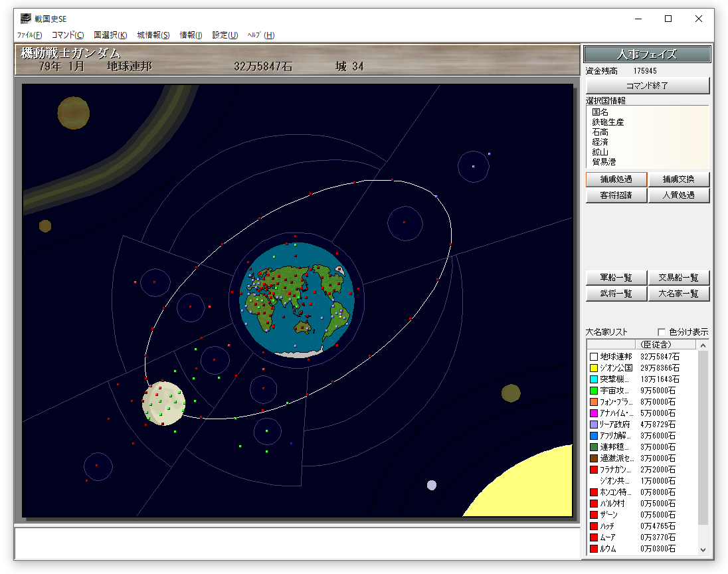Select the yellow ジオン公国 faction color marker
728x574 pixels.
pyautogui.click(x=594, y=368)
